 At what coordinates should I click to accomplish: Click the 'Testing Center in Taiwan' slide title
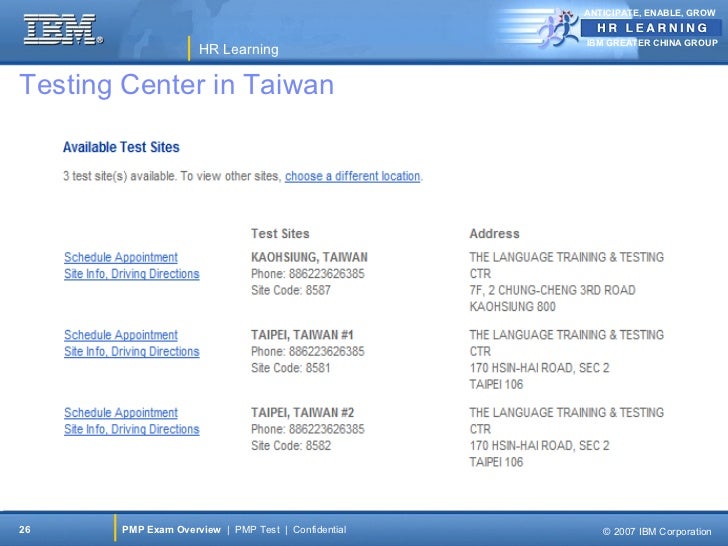(176, 86)
